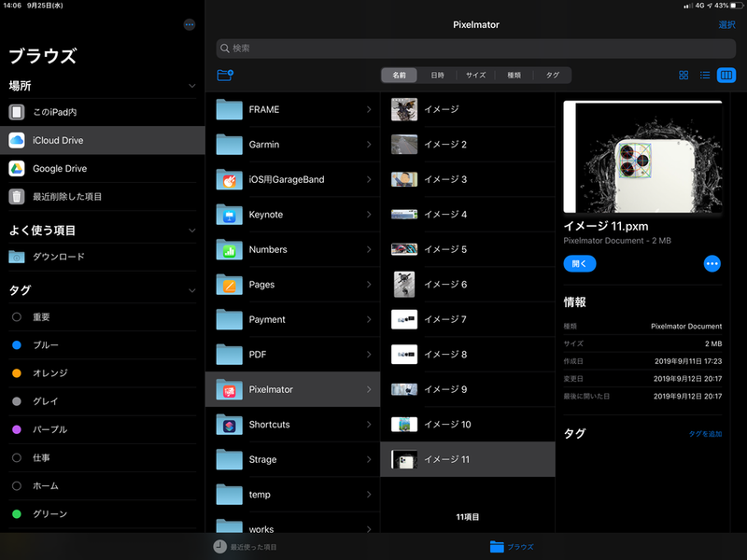
Task: Switch to list view
Action: pos(705,76)
